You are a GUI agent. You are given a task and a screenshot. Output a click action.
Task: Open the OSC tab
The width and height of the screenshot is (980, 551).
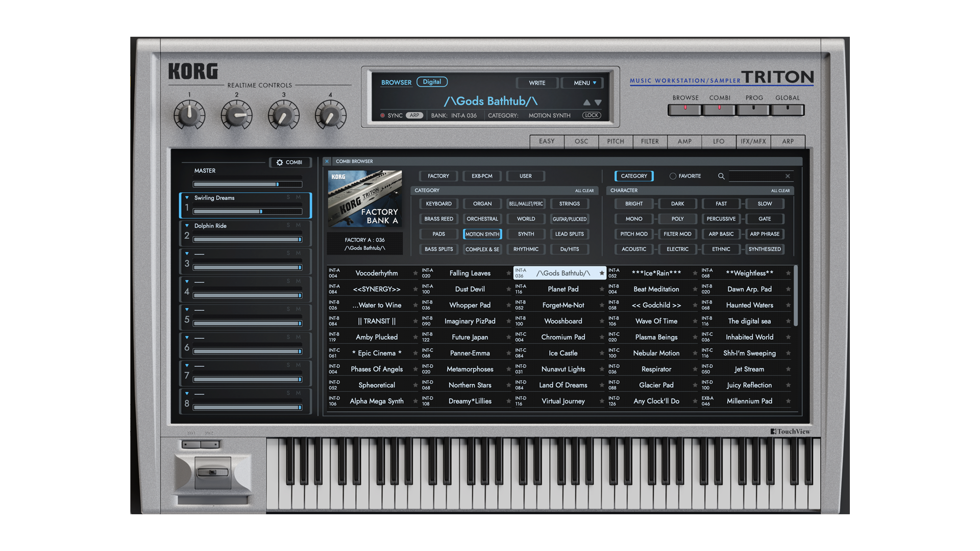click(581, 141)
